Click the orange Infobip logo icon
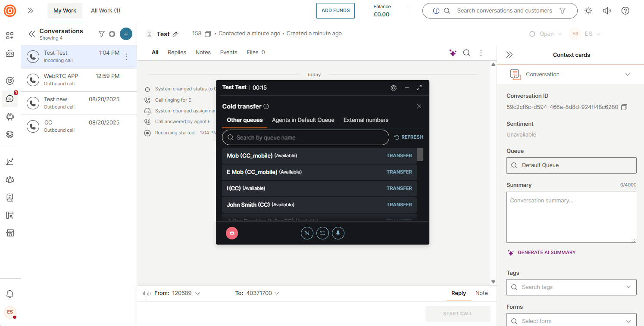The height and width of the screenshot is (326, 644). point(10,11)
